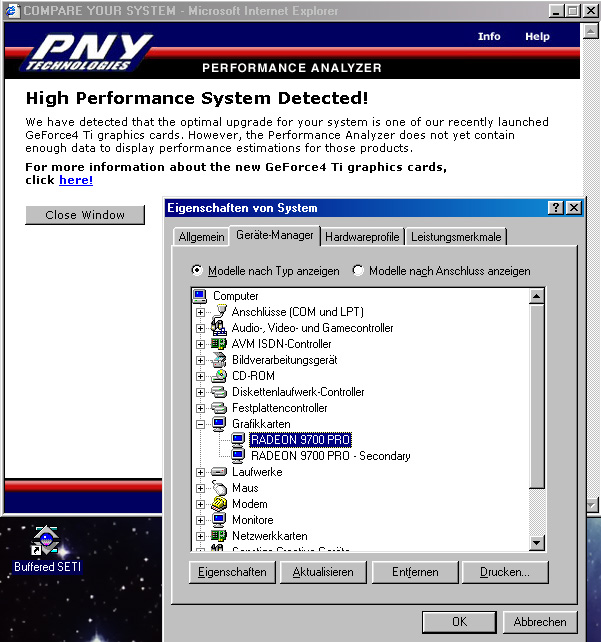The image size is (601, 642).
Task: Click the Eigenschaften button
Action: pyautogui.click(x=232, y=572)
